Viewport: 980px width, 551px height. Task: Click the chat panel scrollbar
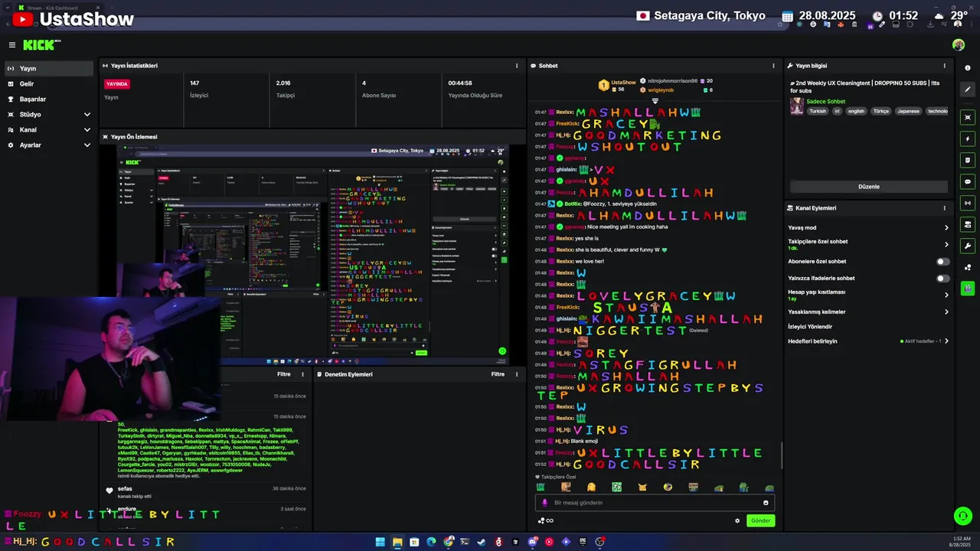(x=781, y=455)
